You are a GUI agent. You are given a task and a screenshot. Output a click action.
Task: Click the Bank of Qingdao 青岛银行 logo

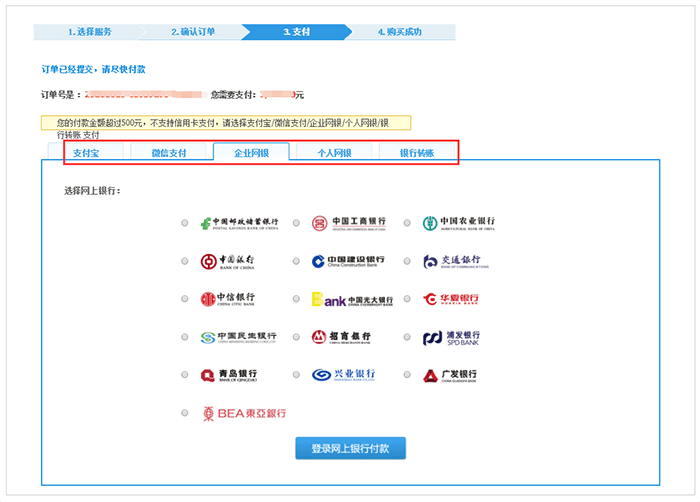pyautogui.click(x=229, y=375)
